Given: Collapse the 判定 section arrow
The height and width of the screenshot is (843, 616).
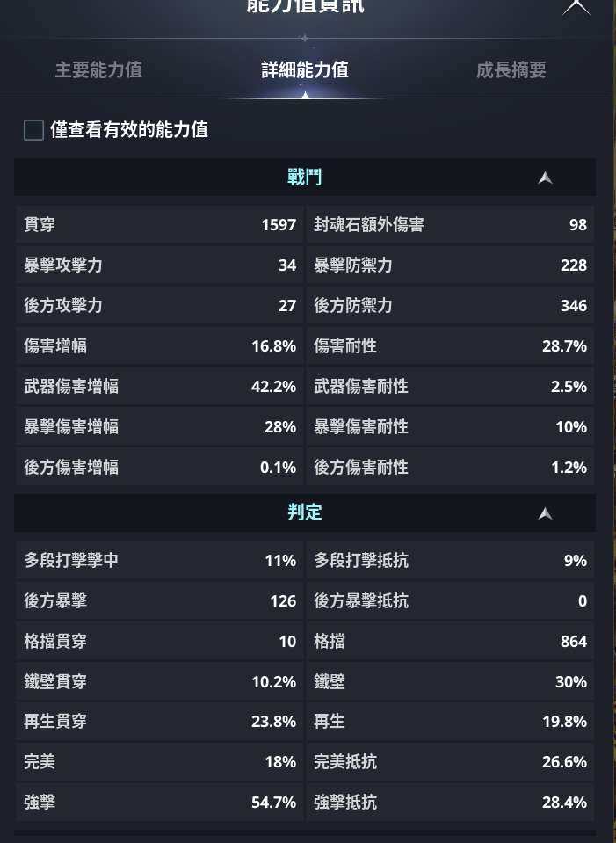Looking at the screenshot, I should (545, 512).
